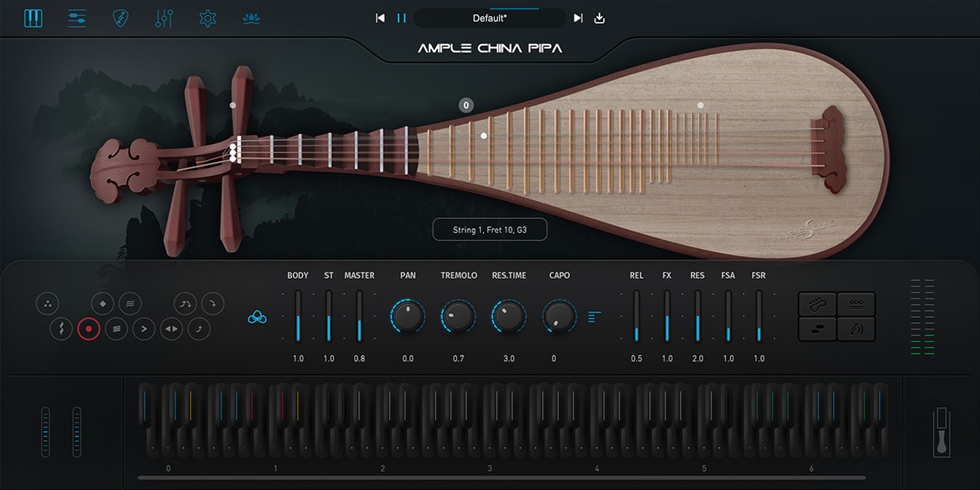Click the white dot on the pipa soundboard
The width and height of the screenshot is (980, 490).
[700, 106]
